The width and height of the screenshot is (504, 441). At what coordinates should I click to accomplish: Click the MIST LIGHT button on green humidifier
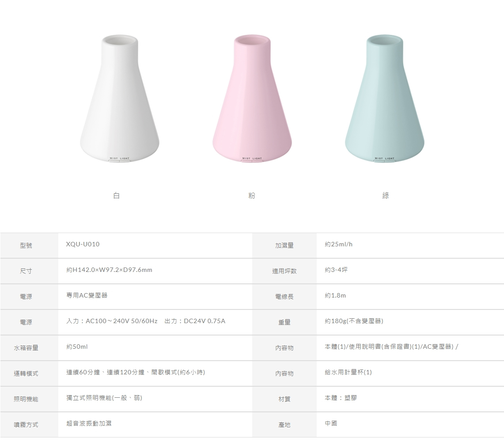384,160
